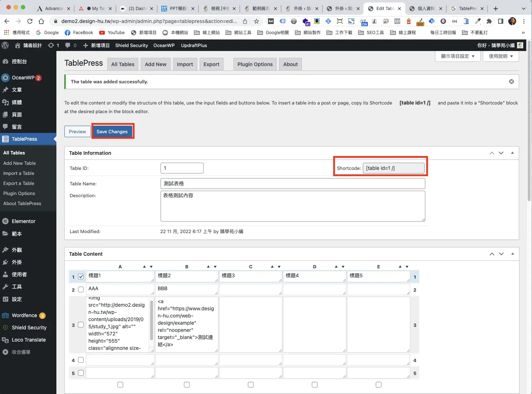This screenshot has height=394, width=532.
Task: Open UpdraftPlus in the admin bar
Action: (x=194, y=45)
